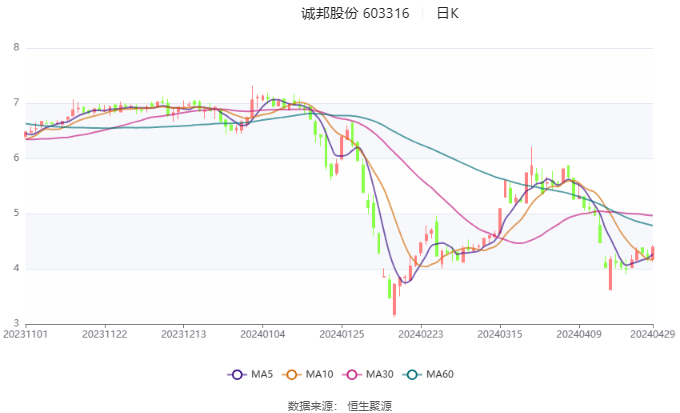Click the 诚邦股份 603316 chart title
Image resolution: width=680 pixels, height=413 pixels.
pos(356,14)
